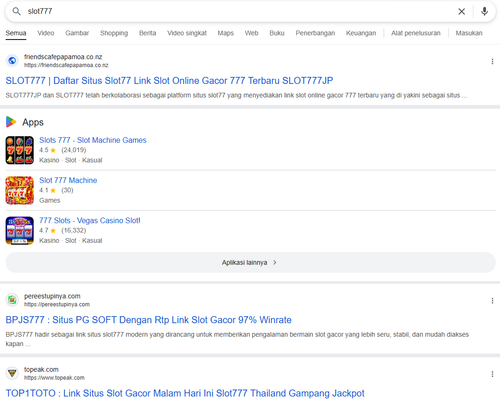Click the Masukan feedback link

469,33
